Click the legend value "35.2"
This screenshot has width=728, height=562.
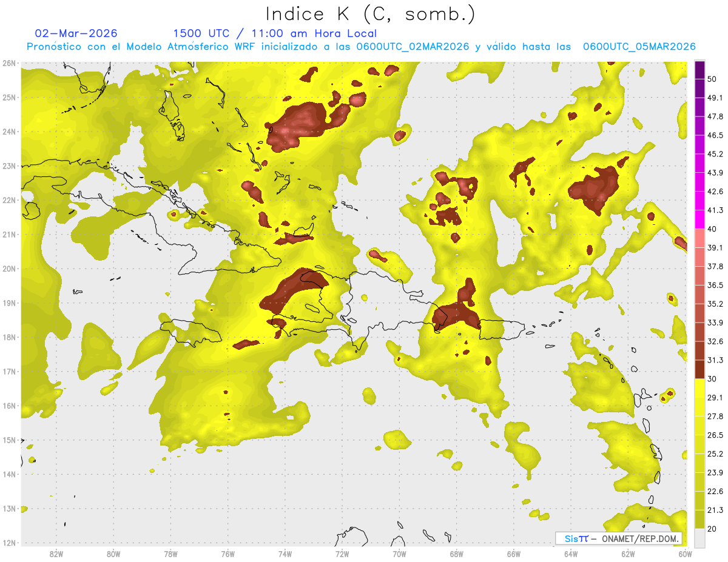(x=715, y=304)
